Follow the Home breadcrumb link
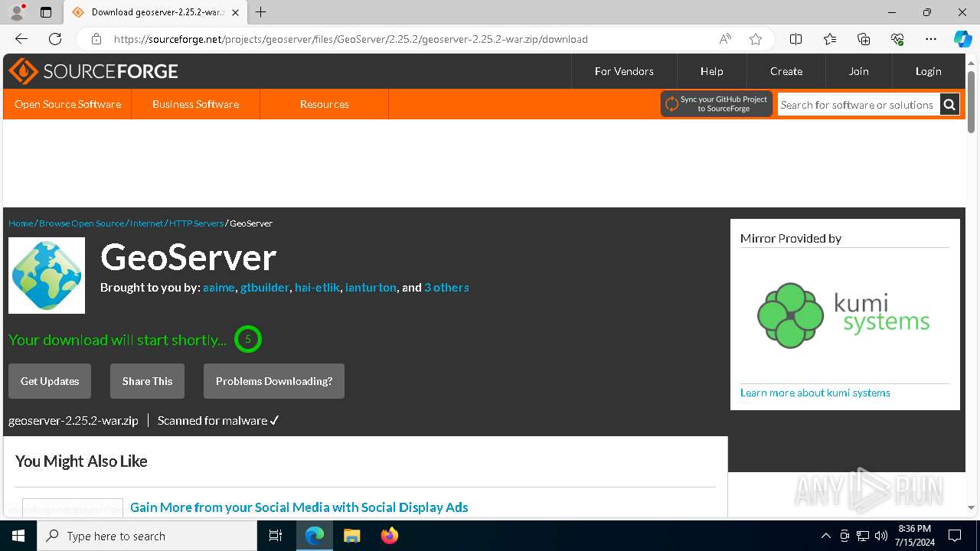 (x=21, y=223)
